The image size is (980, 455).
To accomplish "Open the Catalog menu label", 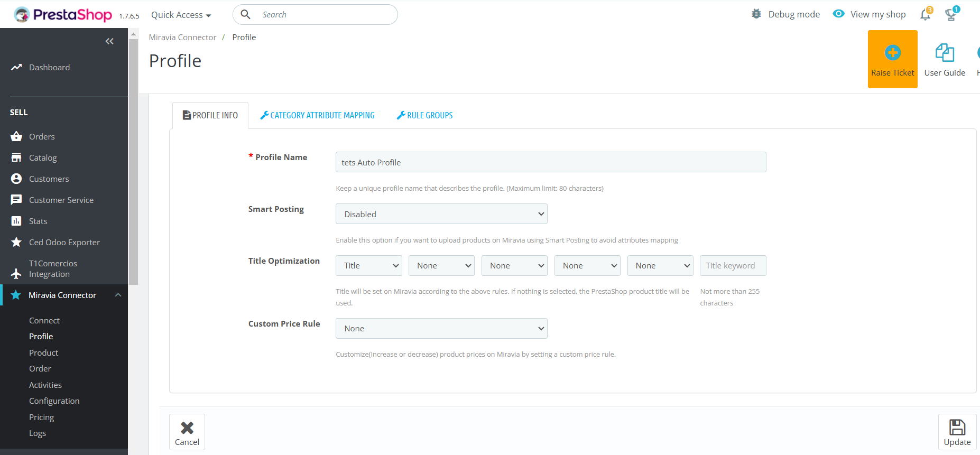I will click(43, 157).
